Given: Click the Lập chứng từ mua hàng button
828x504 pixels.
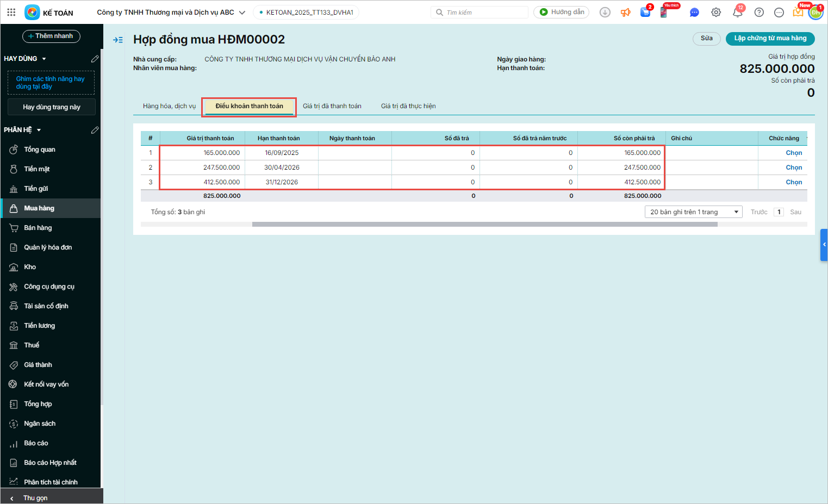Looking at the screenshot, I should [770, 39].
